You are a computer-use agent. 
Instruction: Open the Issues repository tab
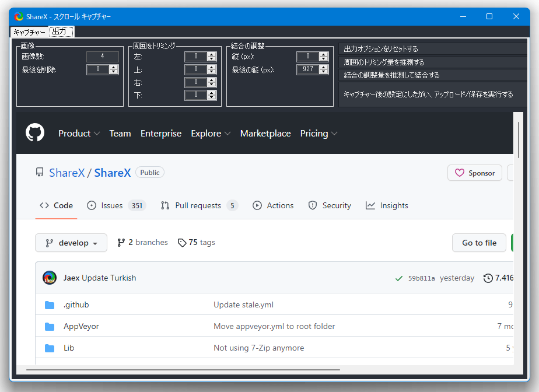(x=117, y=206)
